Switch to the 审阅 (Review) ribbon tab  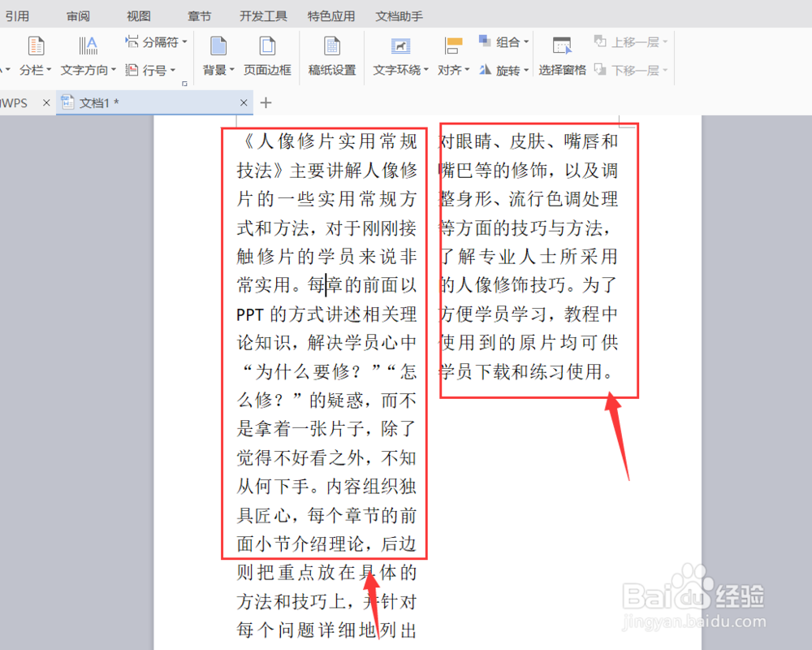78,15
